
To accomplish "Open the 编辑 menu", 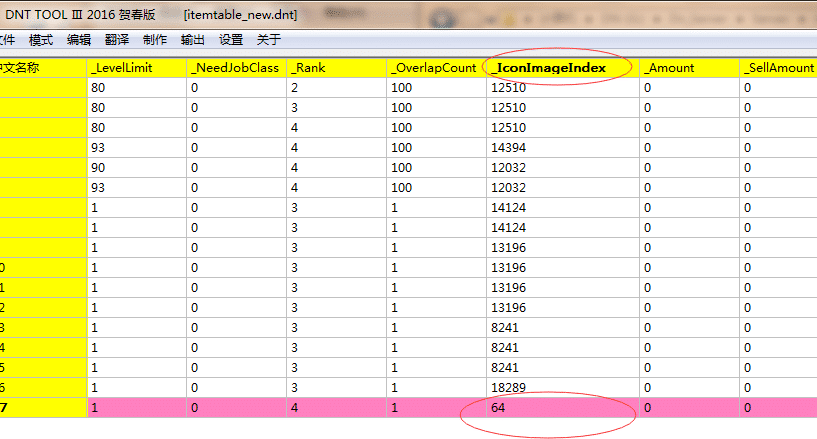I will (x=79, y=40).
